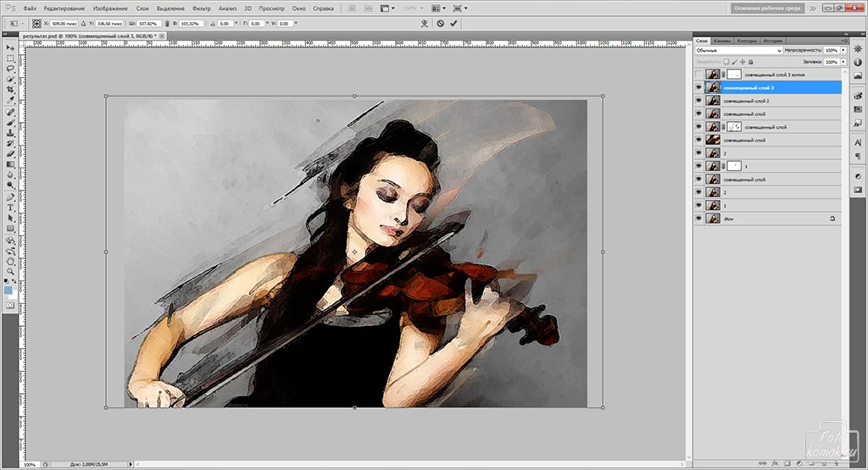Screen dimensions: 868x470
Task: Select the Dodge tool
Action: 10,185
